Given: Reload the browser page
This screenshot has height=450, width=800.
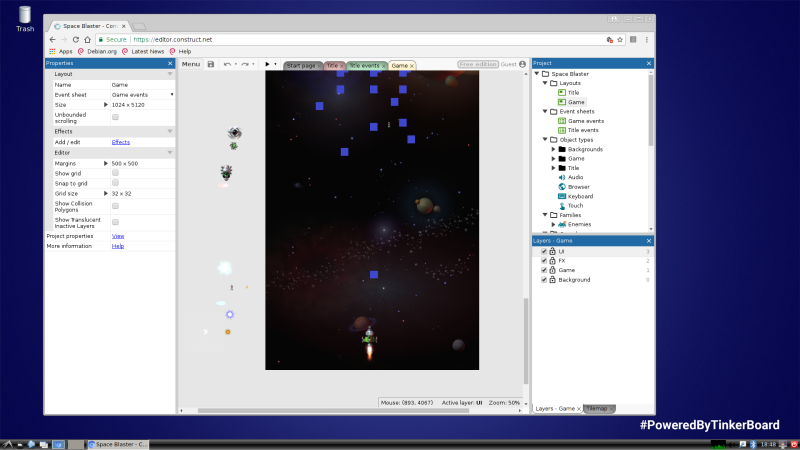Looking at the screenshot, I should coord(76,39).
